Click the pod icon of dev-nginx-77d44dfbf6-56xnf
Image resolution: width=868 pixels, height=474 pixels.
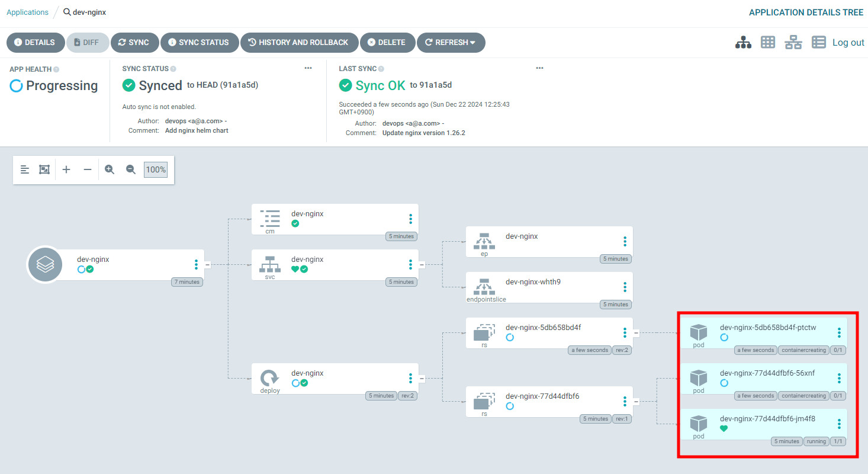699,378
